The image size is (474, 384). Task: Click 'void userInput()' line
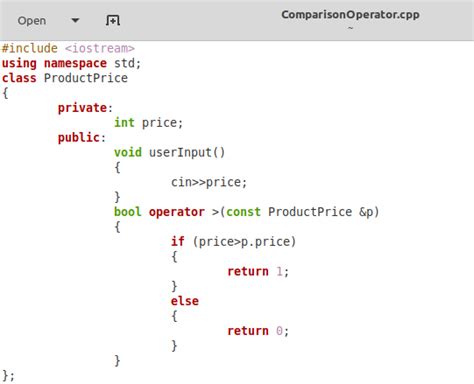click(x=170, y=152)
